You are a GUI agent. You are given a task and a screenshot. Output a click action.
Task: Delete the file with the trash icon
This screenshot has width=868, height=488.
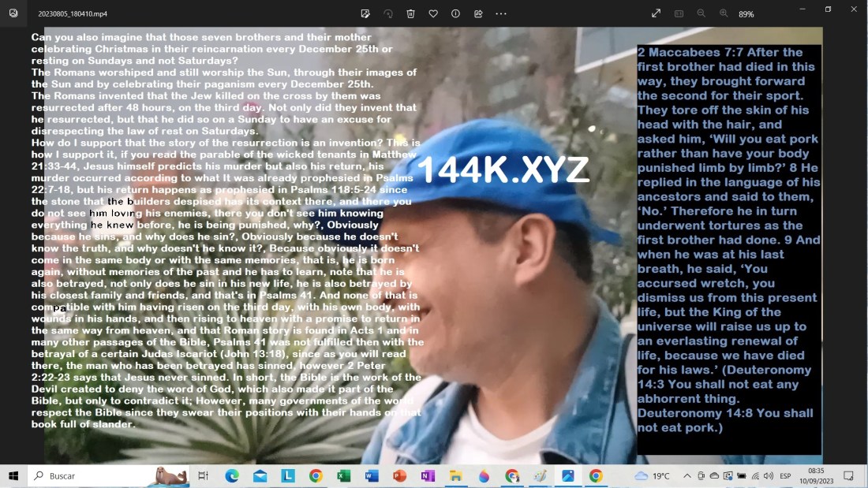411,13
